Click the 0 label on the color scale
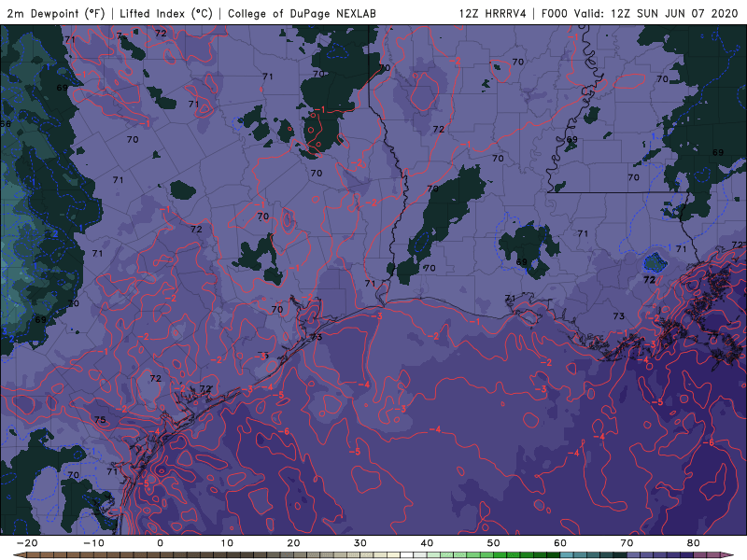Screen dimensions: 747x560 click(x=160, y=543)
